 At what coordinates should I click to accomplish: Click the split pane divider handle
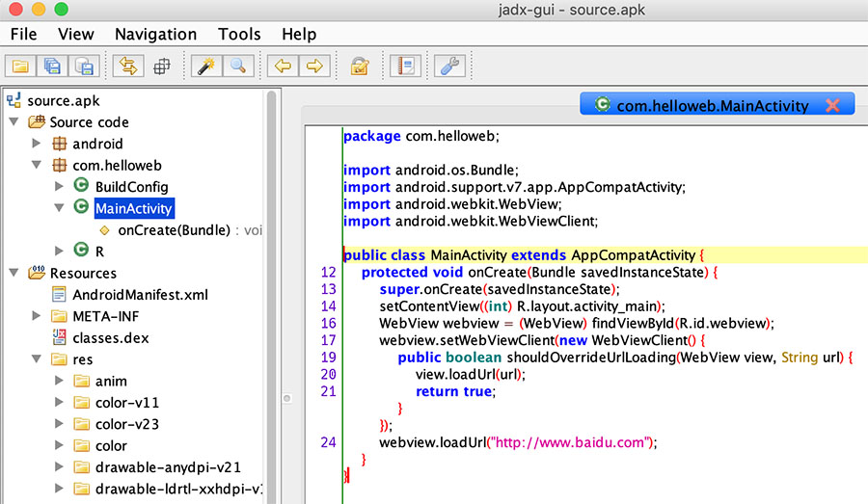click(286, 398)
